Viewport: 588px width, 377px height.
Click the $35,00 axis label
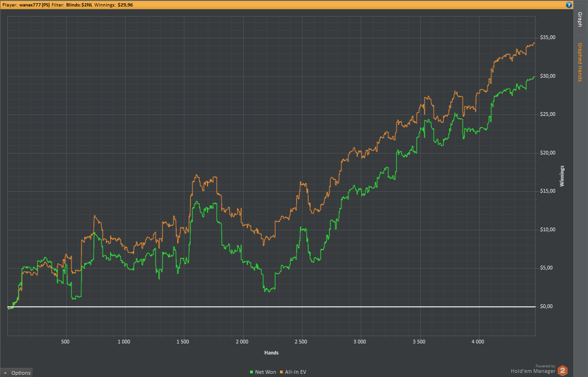tap(548, 37)
